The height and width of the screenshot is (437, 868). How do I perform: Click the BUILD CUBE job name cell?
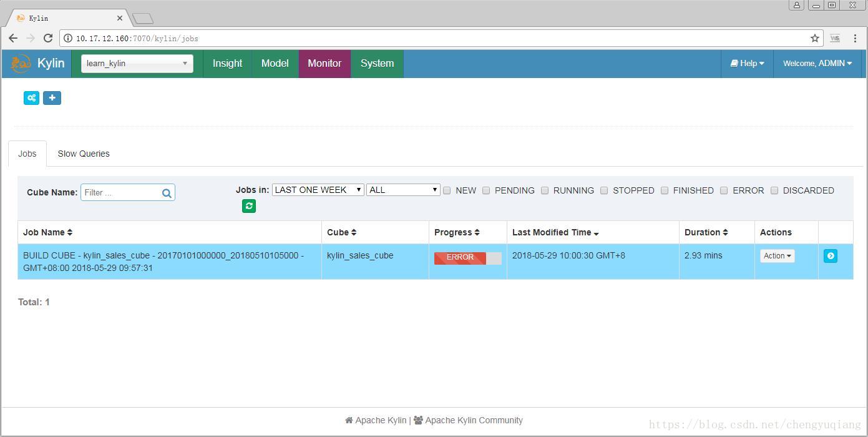170,262
